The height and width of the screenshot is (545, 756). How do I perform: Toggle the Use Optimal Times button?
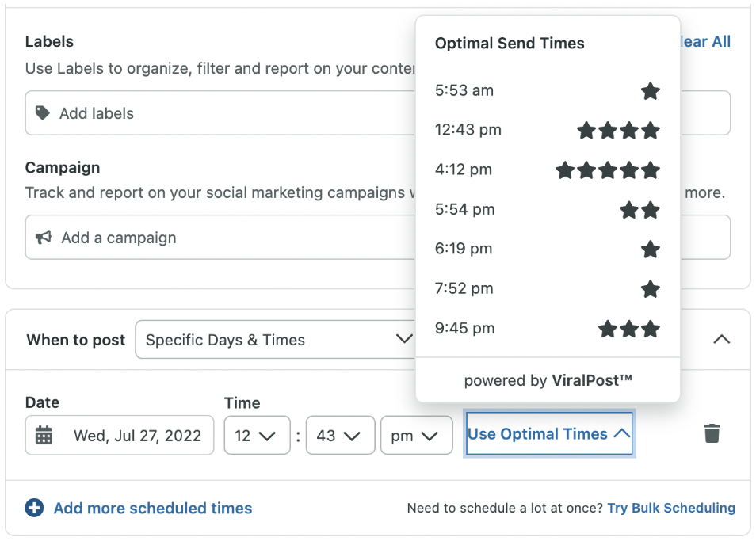(549, 434)
